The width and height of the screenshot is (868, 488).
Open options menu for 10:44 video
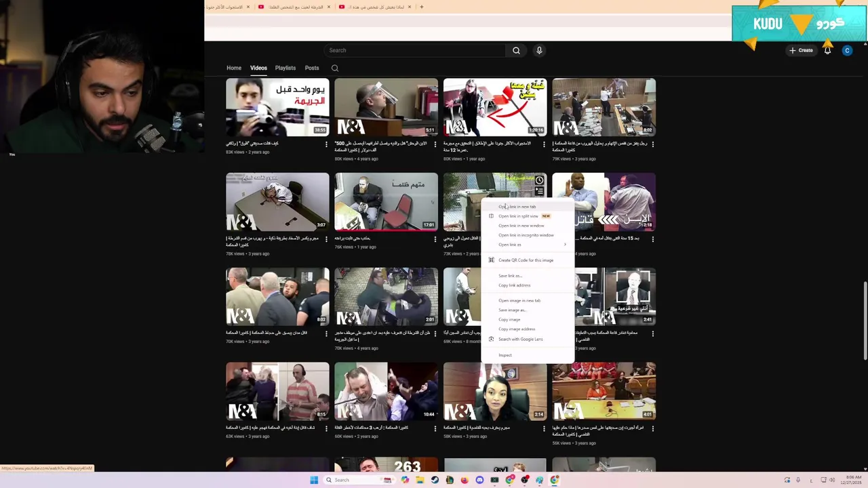(x=435, y=428)
